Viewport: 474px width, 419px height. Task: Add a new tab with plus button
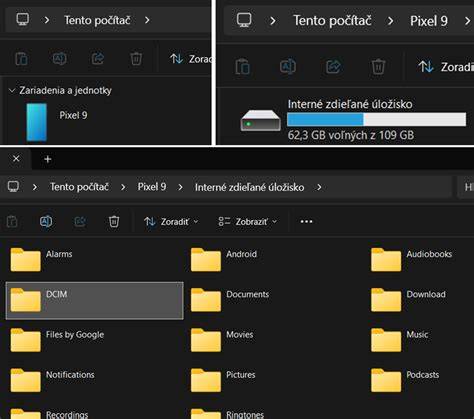pyautogui.click(x=48, y=159)
